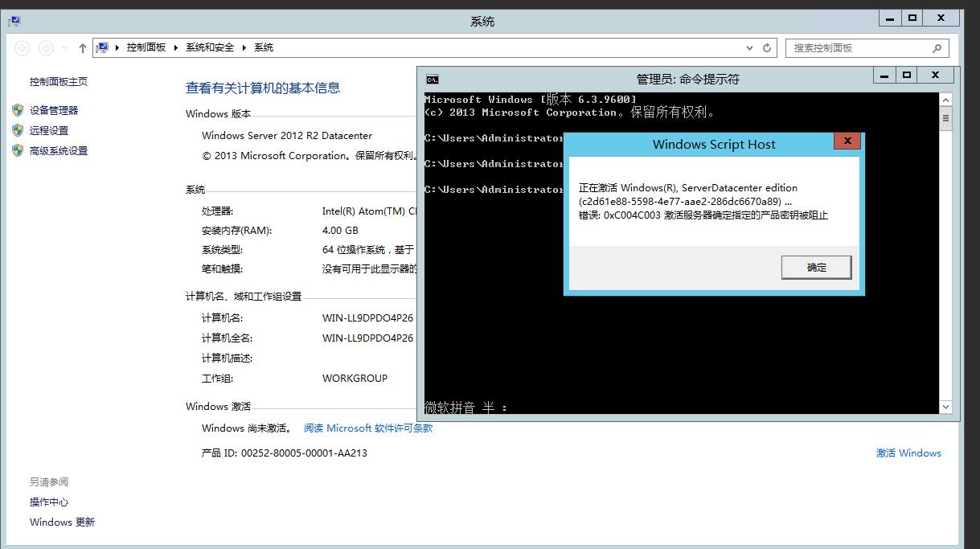Expand chevron after 系统和安全 breadcrumb
The image size is (980, 549).
244,47
